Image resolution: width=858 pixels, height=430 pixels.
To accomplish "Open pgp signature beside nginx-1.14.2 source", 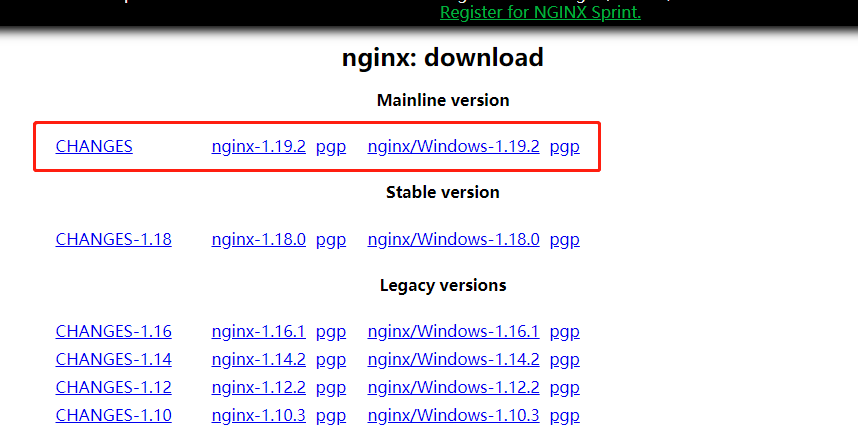I will (x=331, y=360).
